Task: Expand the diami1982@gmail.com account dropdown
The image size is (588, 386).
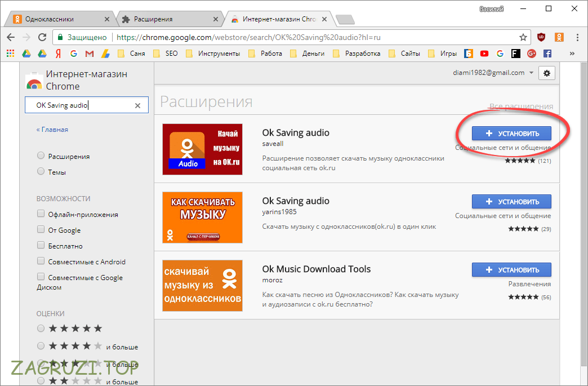Action: 493,73
